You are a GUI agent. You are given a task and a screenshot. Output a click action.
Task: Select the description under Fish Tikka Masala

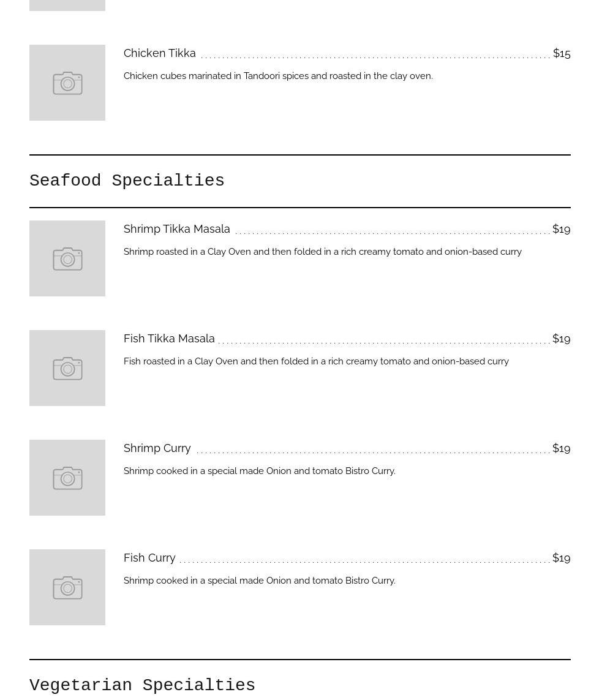(316, 361)
